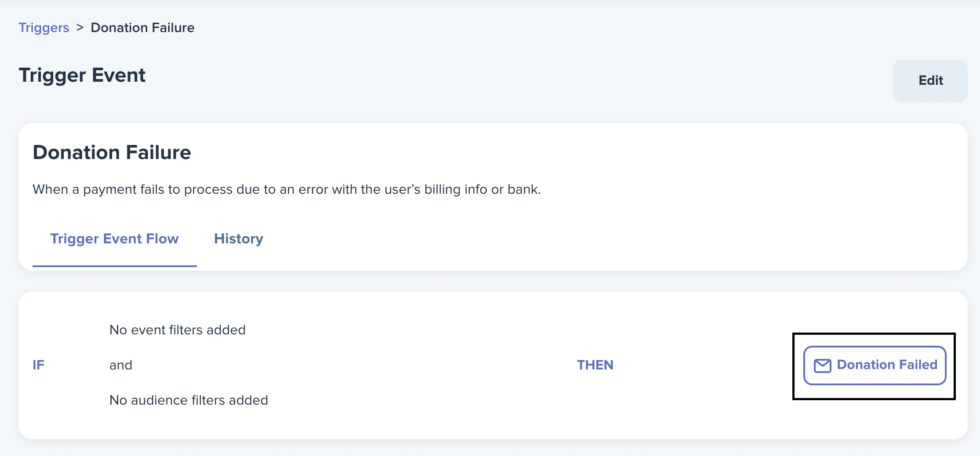Click the payment fails description text
This screenshot has height=456, width=980.
[287, 189]
